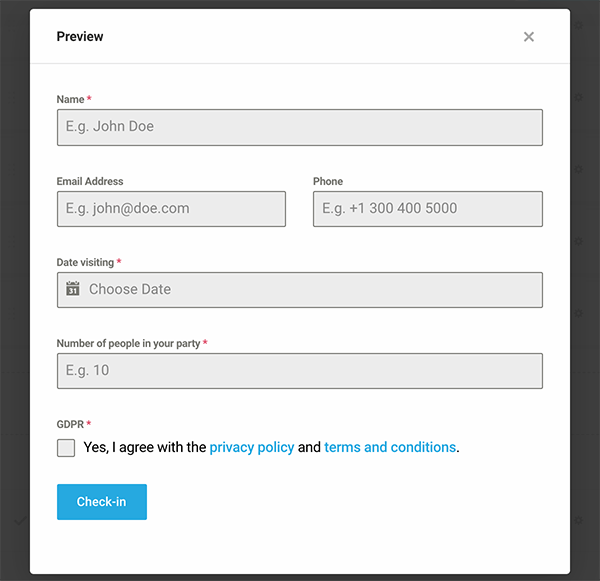The width and height of the screenshot is (600, 581).
Task: Select the Phone number input field
Action: pyautogui.click(x=428, y=209)
